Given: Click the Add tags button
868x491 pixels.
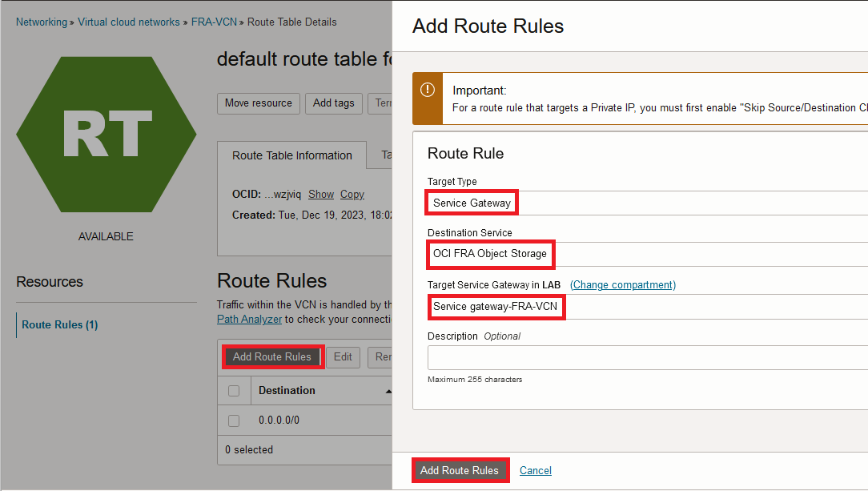Looking at the screenshot, I should coord(333,103).
